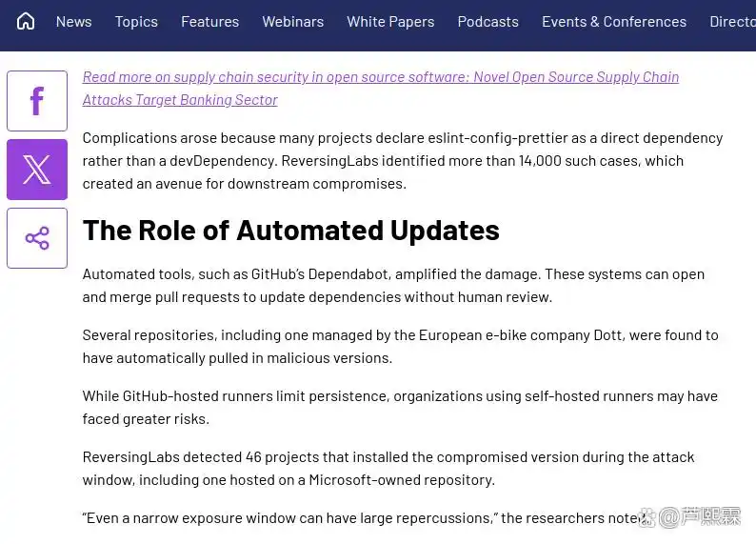Share article on X

37,170
